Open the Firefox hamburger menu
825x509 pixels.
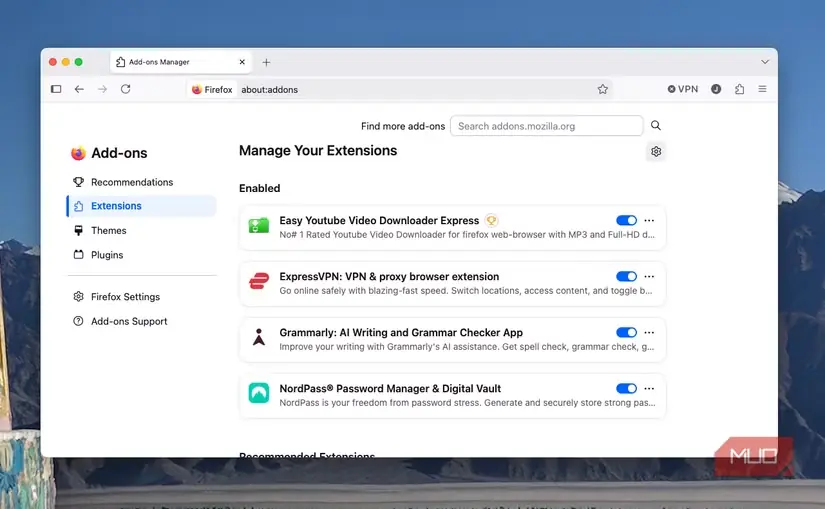[762, 89]
